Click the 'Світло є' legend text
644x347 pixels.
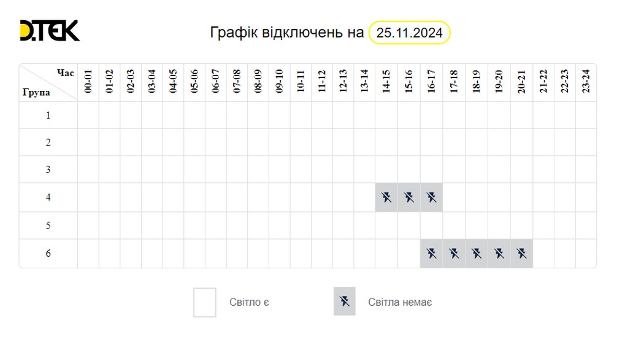pyautogui.click(x=249, y=302)
